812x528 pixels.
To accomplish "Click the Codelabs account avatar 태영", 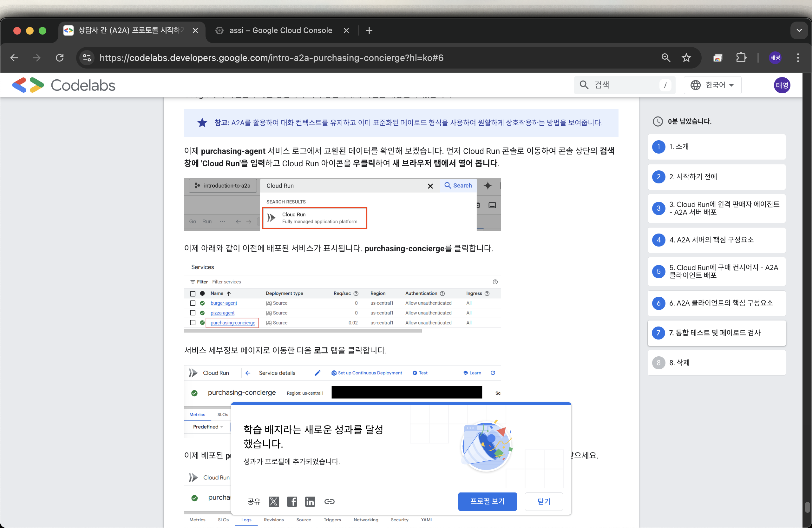I will (782, 85).
